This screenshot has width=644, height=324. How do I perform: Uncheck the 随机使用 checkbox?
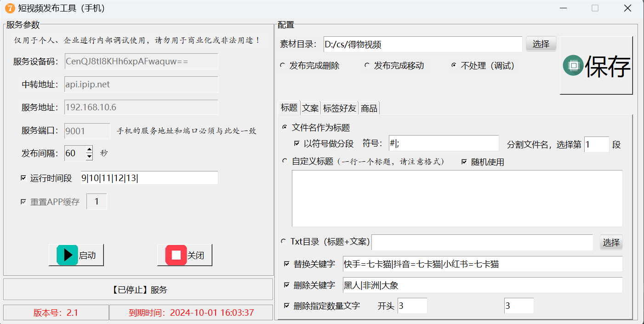pyautogui.click(x=464, y=162)
